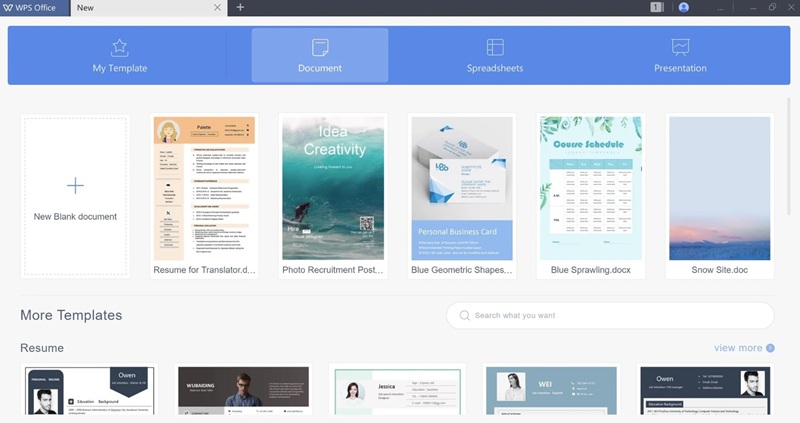Create a New Blank document

click(75, 196)
